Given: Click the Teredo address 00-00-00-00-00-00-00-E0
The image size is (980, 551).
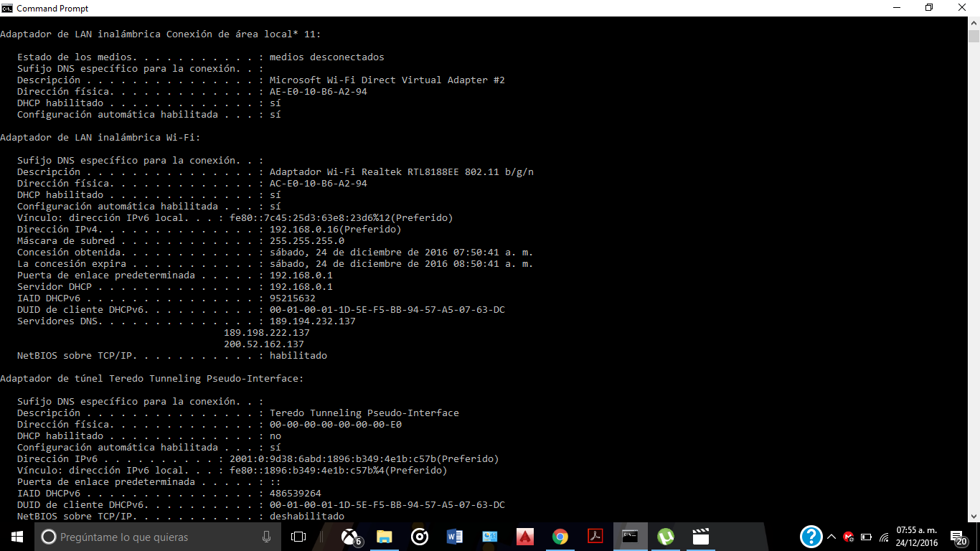Looking at the screenshot, I should (x=336, y=425).
